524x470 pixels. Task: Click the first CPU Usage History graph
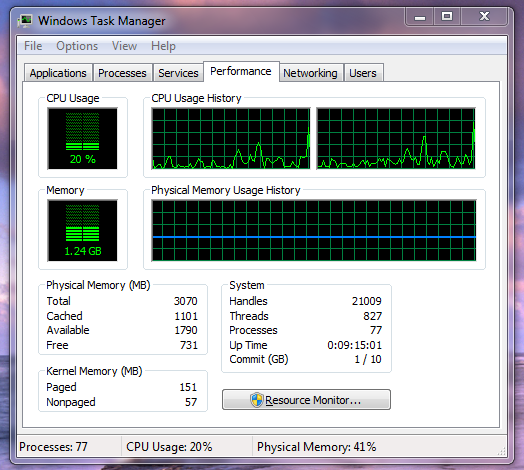(x=231, y=138)
